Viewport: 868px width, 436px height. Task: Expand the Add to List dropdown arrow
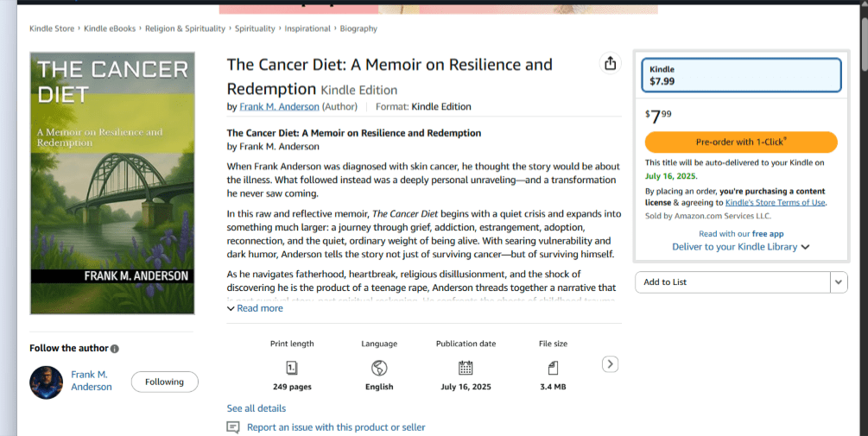point(839,282)
